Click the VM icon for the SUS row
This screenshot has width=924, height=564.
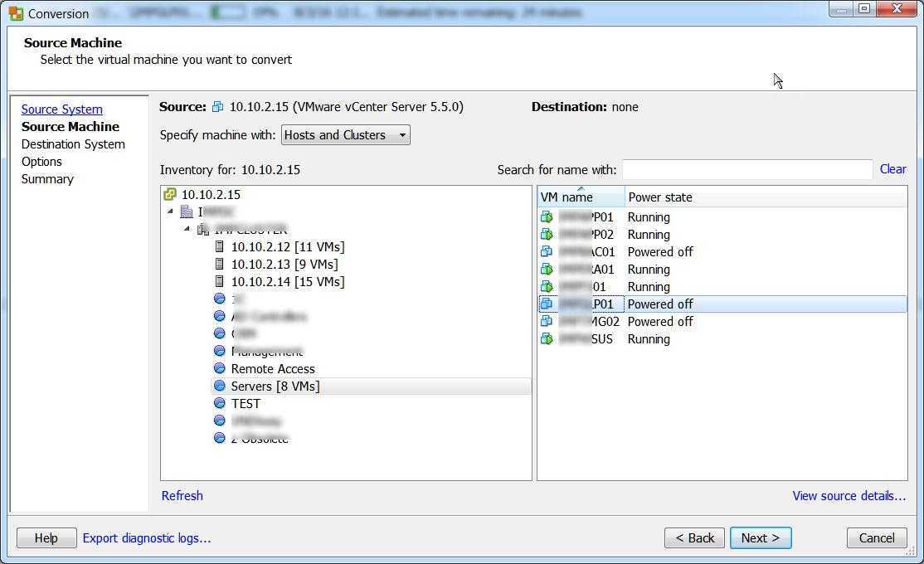tap(547, 339)
